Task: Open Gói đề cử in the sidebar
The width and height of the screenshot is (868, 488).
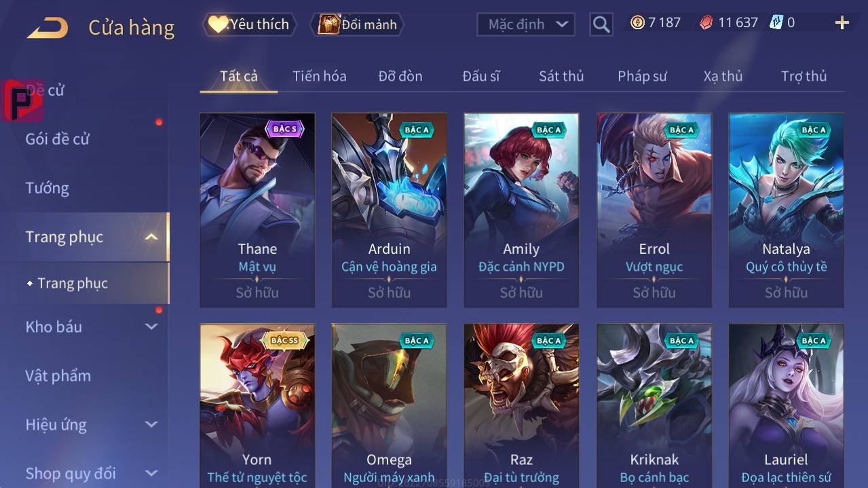Action: 58,139
